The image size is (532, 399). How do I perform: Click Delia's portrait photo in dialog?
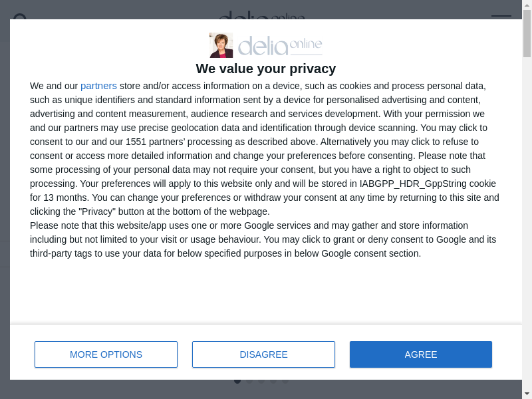tap(221, 46)
